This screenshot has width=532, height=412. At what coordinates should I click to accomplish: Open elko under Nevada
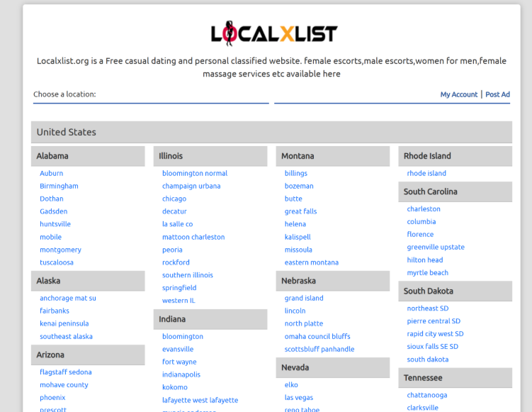pos(291,385)
